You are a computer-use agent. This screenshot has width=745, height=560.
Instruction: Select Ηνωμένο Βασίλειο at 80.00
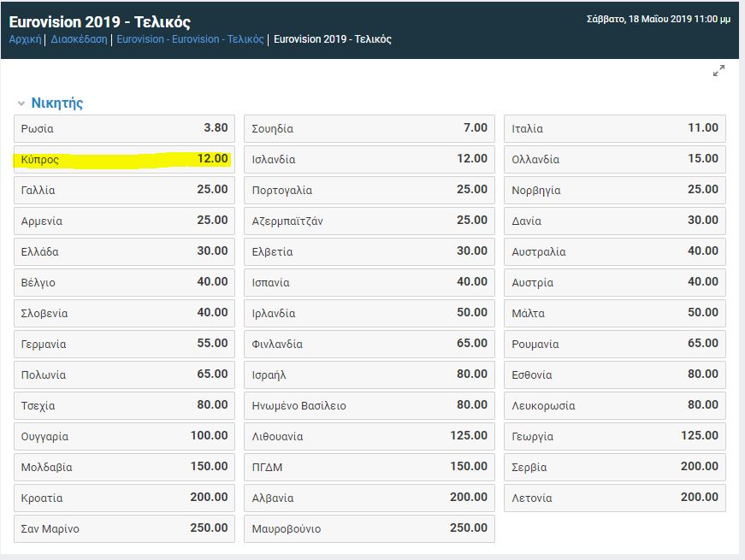pos(370,406)
